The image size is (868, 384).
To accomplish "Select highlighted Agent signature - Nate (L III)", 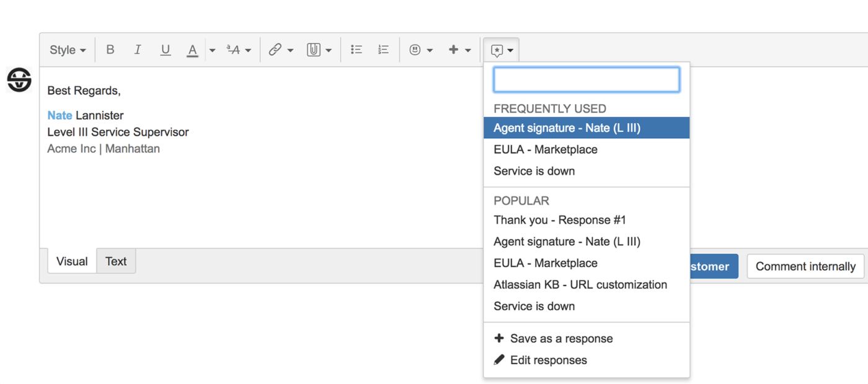I will (x=587, y=128).
